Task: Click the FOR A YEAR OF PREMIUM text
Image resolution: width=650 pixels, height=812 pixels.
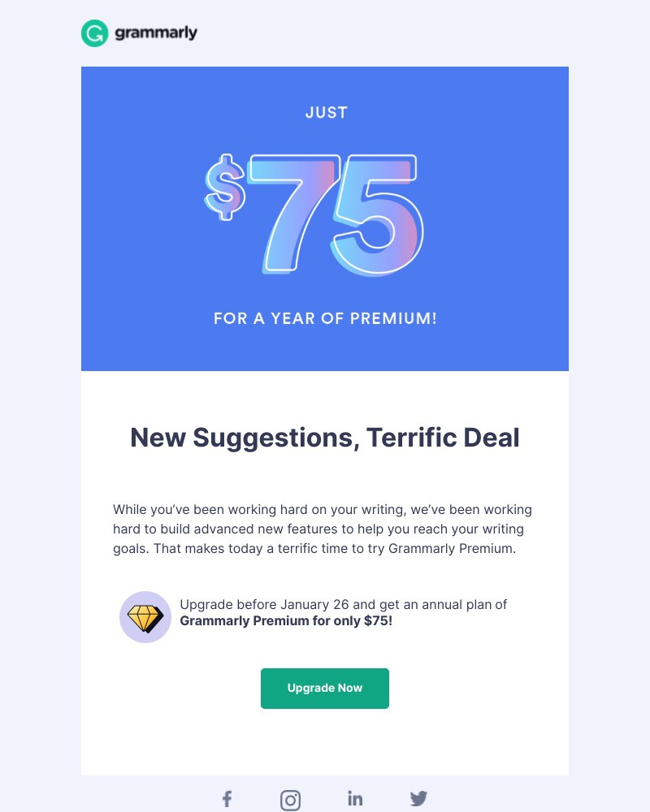Action: click(325, 318)
